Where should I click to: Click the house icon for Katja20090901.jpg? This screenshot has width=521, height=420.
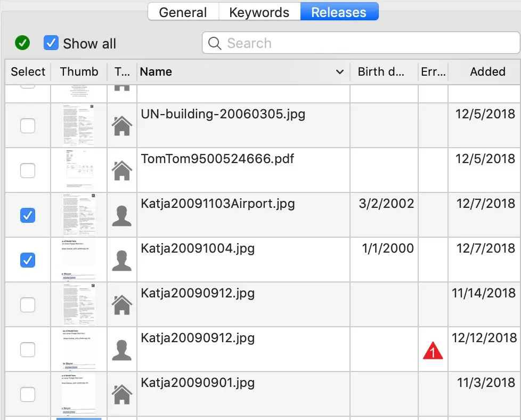click(x=122, y=394)
